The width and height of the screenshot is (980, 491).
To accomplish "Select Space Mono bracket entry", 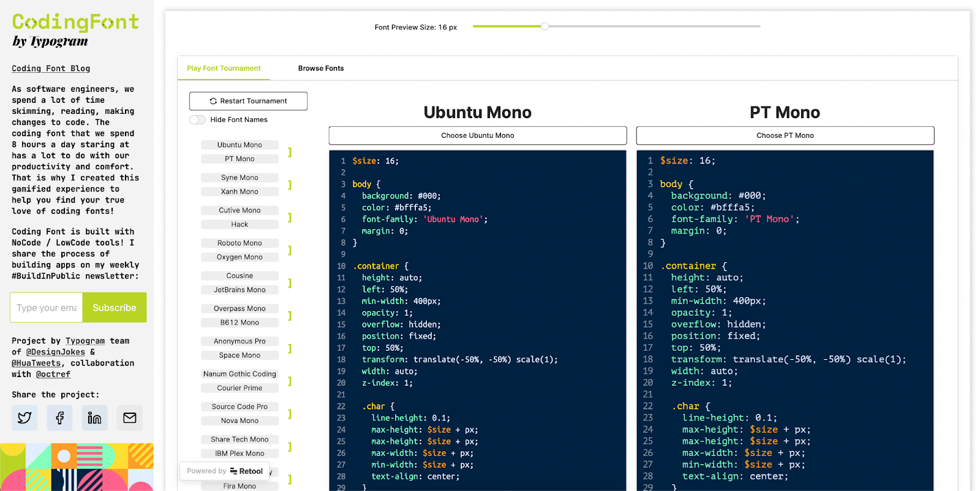I will pyautogui.click(x=239, y=356).
